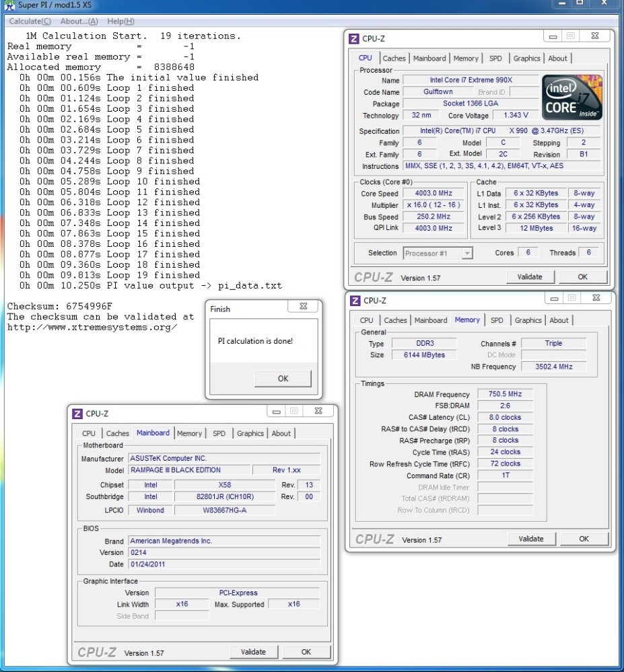Screen dimensions: 624x672
Task: Open the Processor #1 selection dropdown
Action: (438, 254)
